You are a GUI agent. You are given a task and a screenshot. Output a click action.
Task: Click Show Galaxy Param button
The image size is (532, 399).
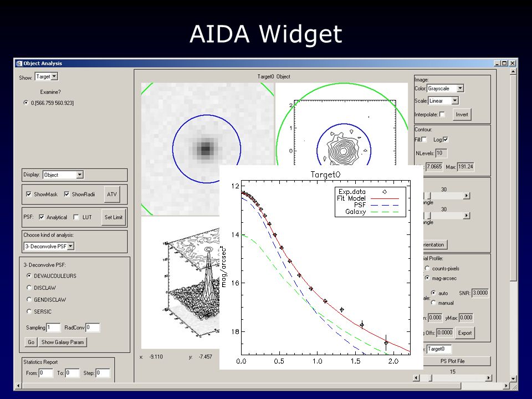[63, 342]
